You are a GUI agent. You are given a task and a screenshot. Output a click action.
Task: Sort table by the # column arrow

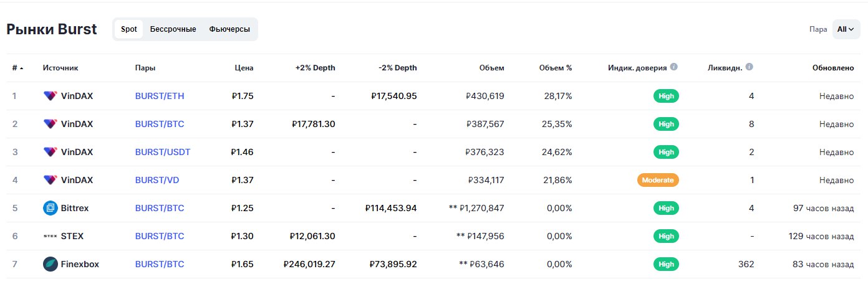click(22, 68)
